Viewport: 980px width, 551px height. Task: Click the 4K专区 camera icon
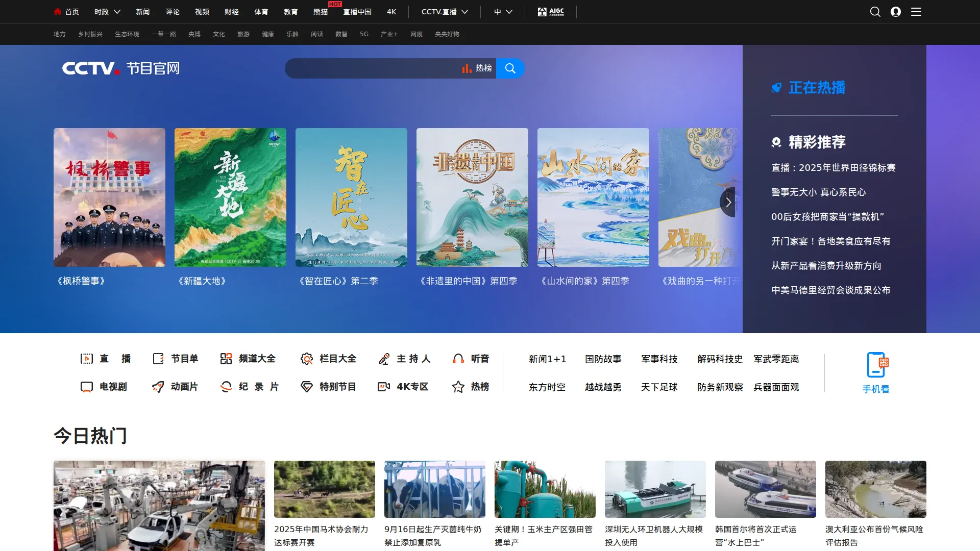pyautogui.click(x=384, y=387)
